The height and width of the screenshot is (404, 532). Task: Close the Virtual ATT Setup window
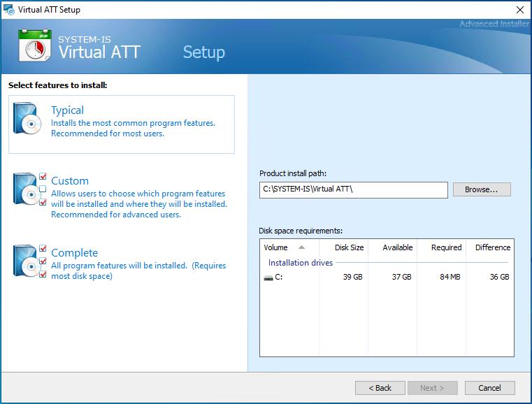point(519,10)
